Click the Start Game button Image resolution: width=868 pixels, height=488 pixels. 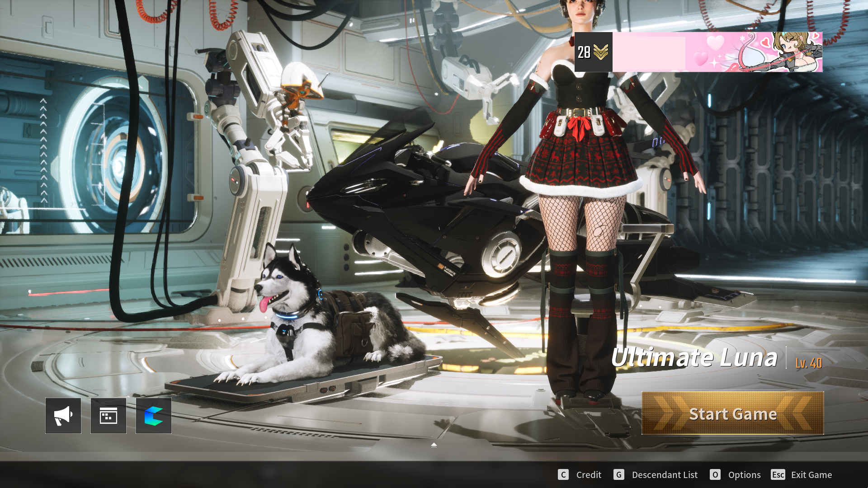tap(733, 413)
